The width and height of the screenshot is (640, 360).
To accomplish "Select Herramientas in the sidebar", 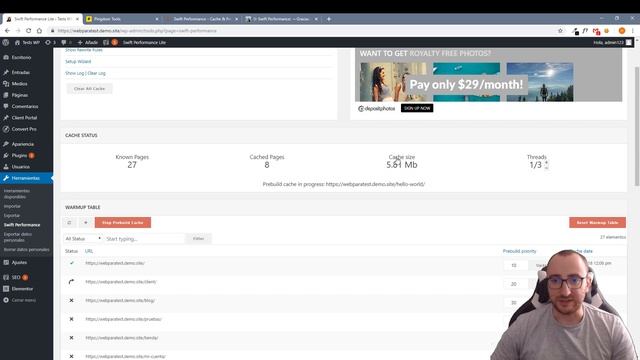I will 26,178.
